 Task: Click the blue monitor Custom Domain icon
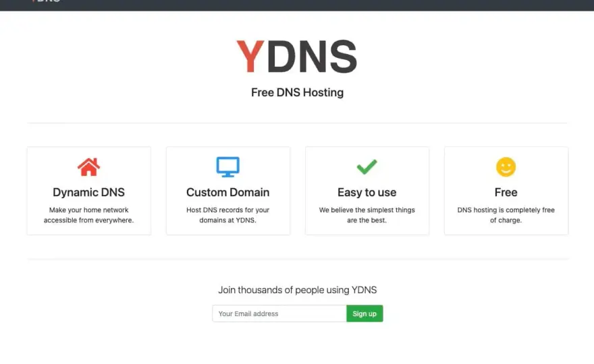click(x=227, y=167)
